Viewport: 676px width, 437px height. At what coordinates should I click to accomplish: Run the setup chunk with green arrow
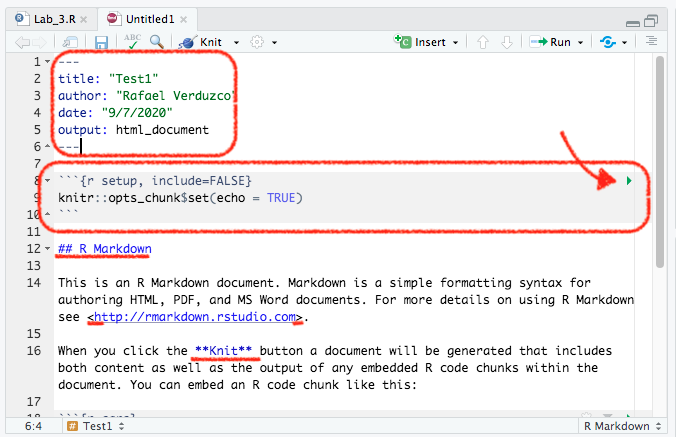pos(628,180)
